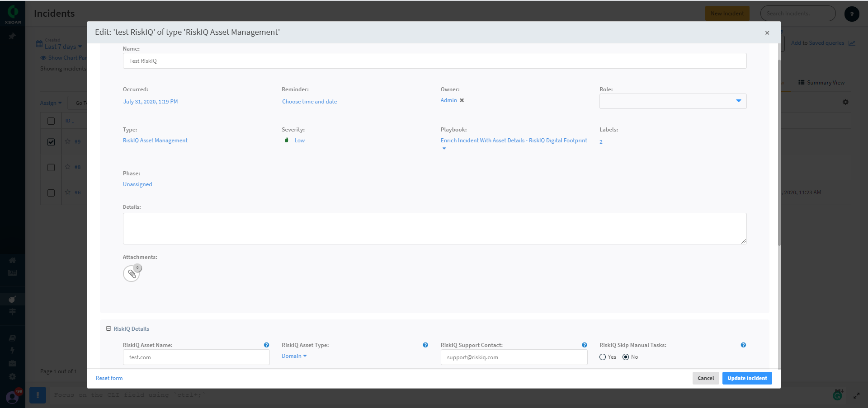Open table settings gear icon on incidents page
Screen dimensions: 868x408
pyautogui.click(x=845, y=102)
